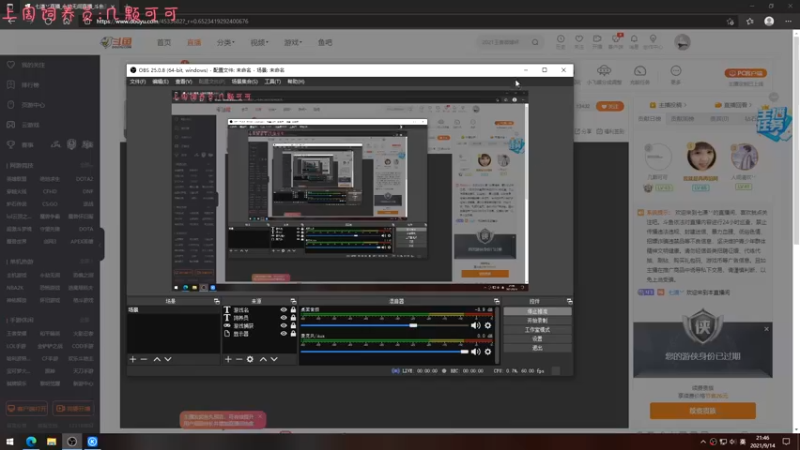Open watch history clock icon in Douyu header
800x450 pixels.
pos(561,41)
